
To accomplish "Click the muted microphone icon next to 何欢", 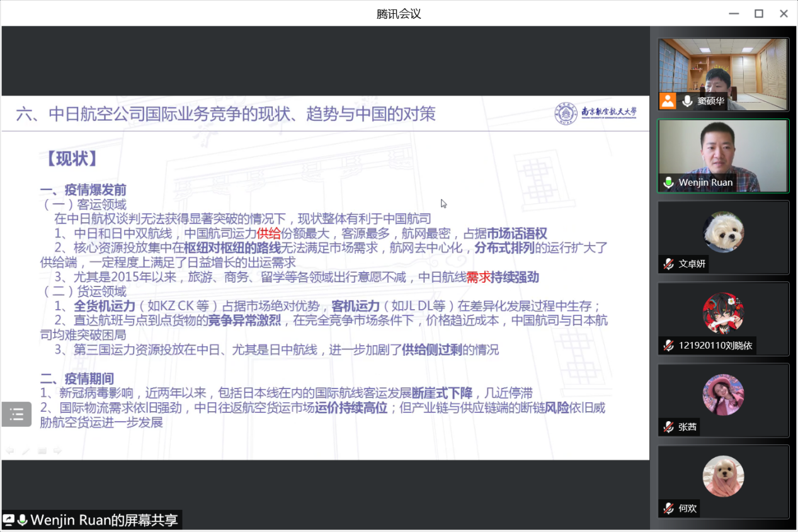I will click(x=668, y=508).
